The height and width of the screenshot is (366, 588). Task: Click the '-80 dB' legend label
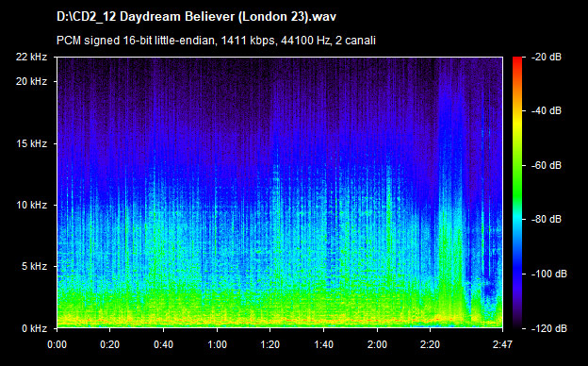546,219
